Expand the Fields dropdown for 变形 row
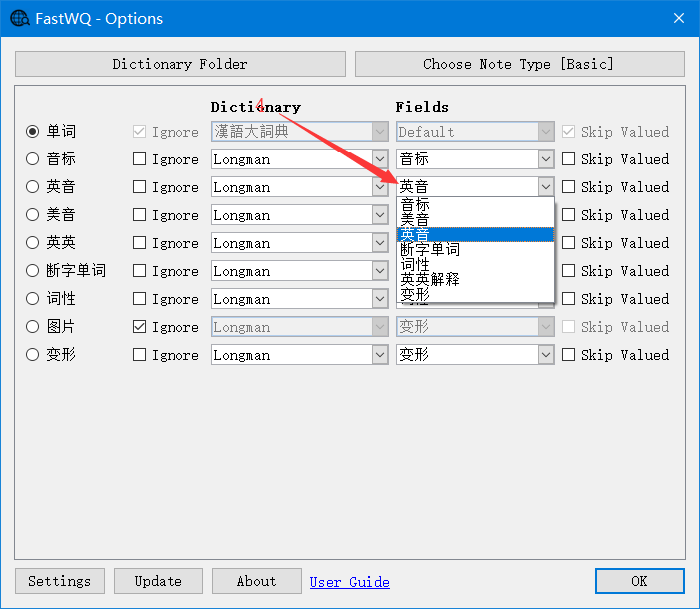The image size is (700, 609). (545, 355)
